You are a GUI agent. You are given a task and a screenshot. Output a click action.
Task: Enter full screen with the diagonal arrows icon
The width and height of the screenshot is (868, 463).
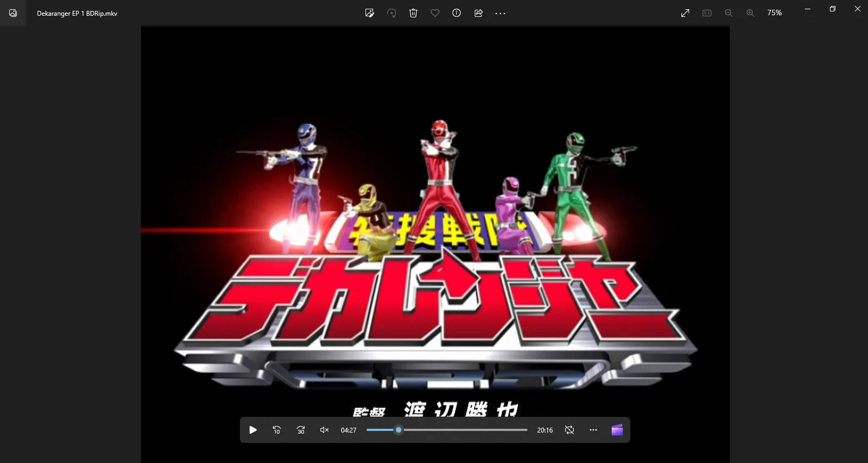[x=685, y=13]
